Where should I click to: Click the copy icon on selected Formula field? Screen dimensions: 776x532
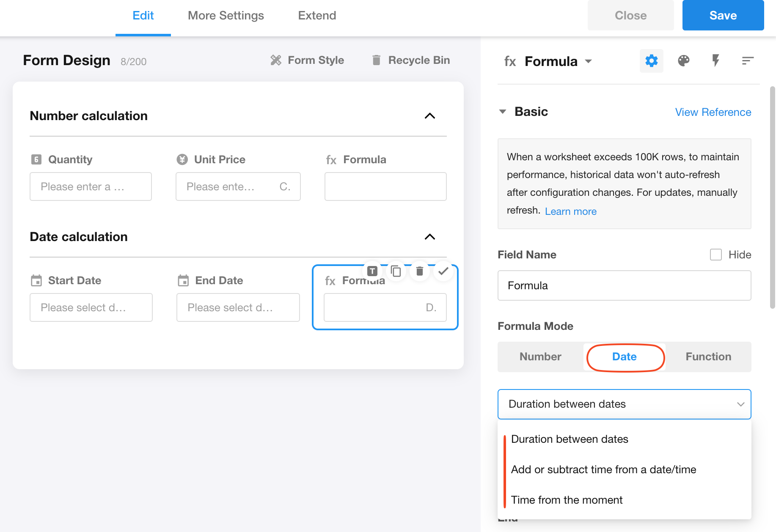(x=396, y=271)
